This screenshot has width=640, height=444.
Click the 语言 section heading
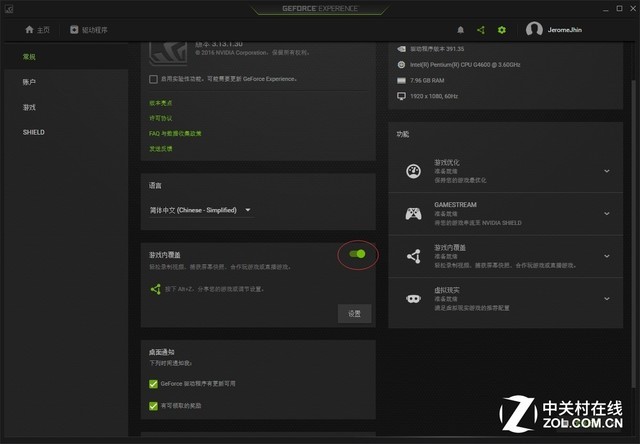155,186
